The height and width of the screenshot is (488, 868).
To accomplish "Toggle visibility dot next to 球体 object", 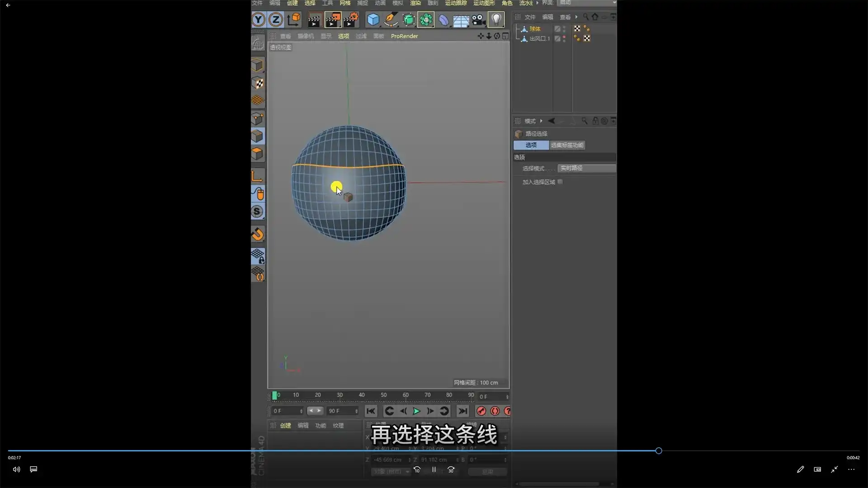I will (x=564, y=28).
